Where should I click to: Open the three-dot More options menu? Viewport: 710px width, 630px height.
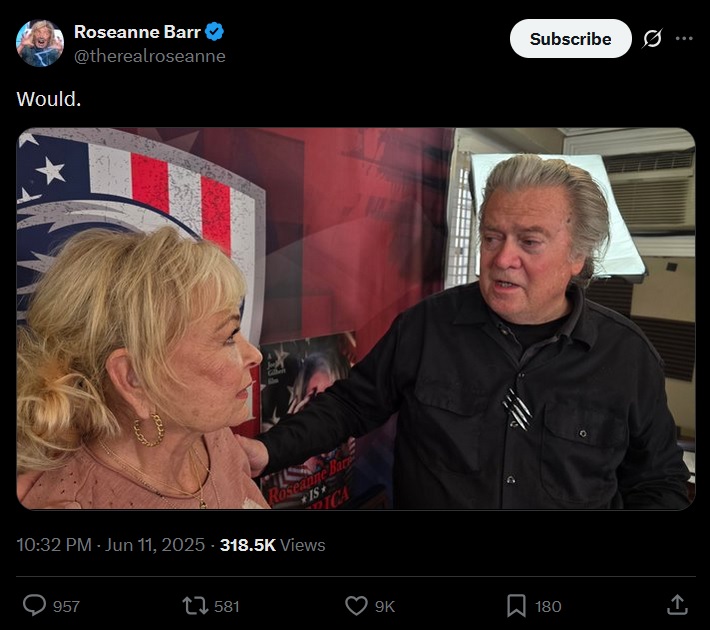(x=684, y=38)
